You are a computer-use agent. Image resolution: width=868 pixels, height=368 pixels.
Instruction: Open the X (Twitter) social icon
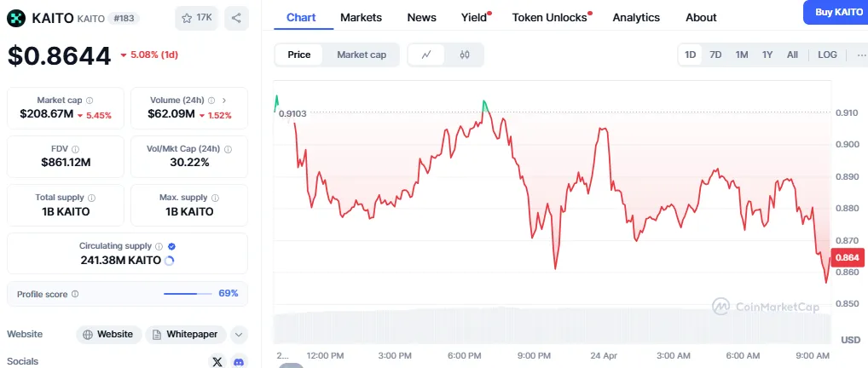click(x=217, y=362)
